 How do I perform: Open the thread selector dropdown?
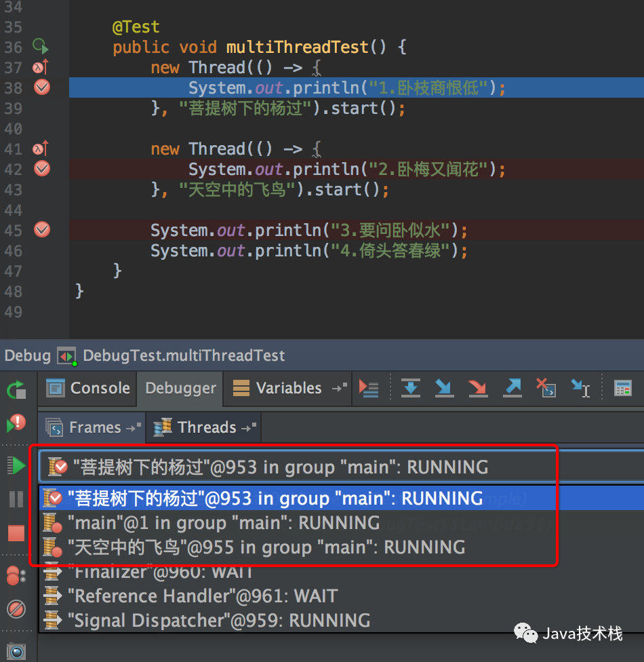tap(341, 467)
